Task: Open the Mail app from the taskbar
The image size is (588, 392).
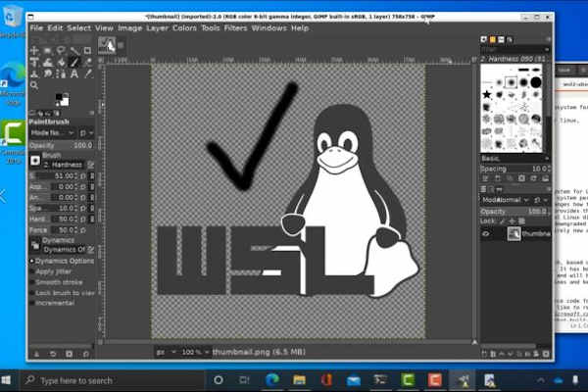Action: 353,380
